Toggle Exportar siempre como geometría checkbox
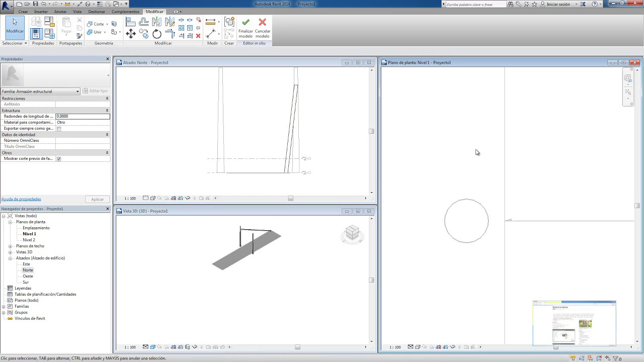644x362 pixels. pyautogui.click(x=59, y=129)
